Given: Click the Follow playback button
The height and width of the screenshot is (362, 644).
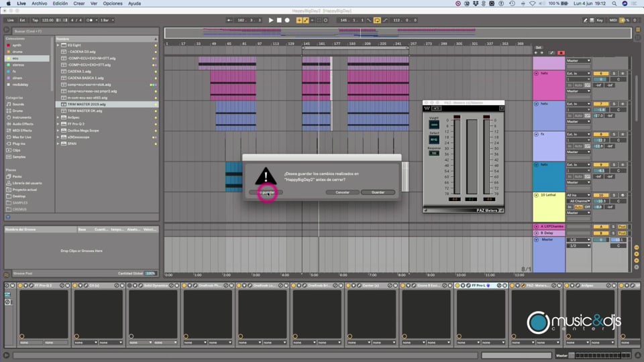Looking at the screenshot, I should pos(229,20).
